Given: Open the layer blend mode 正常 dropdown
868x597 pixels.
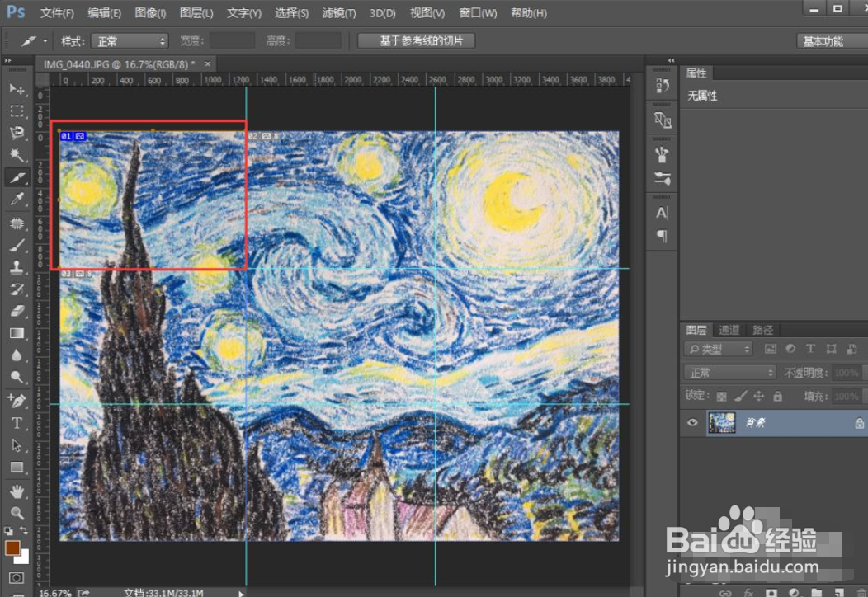Looking at the screenshot, I should tap(729, 373).
